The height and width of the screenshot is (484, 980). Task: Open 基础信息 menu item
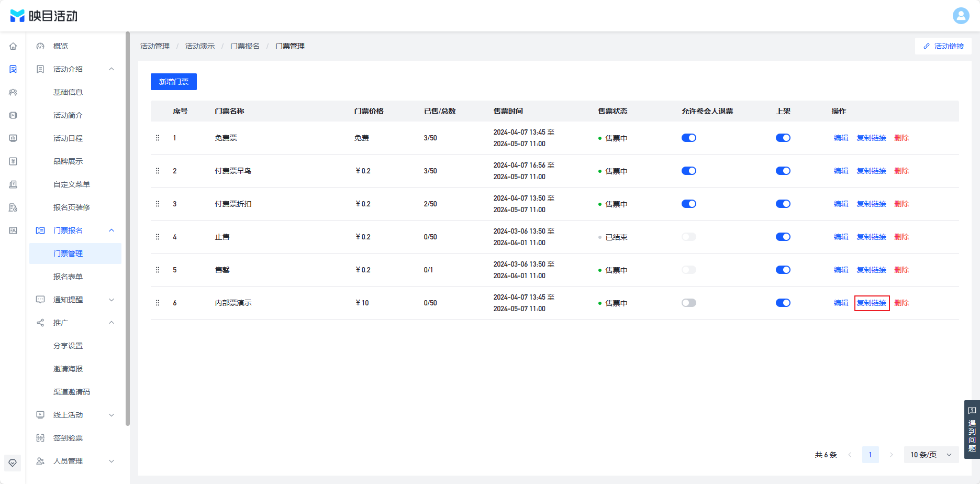(x=75, y=92)
